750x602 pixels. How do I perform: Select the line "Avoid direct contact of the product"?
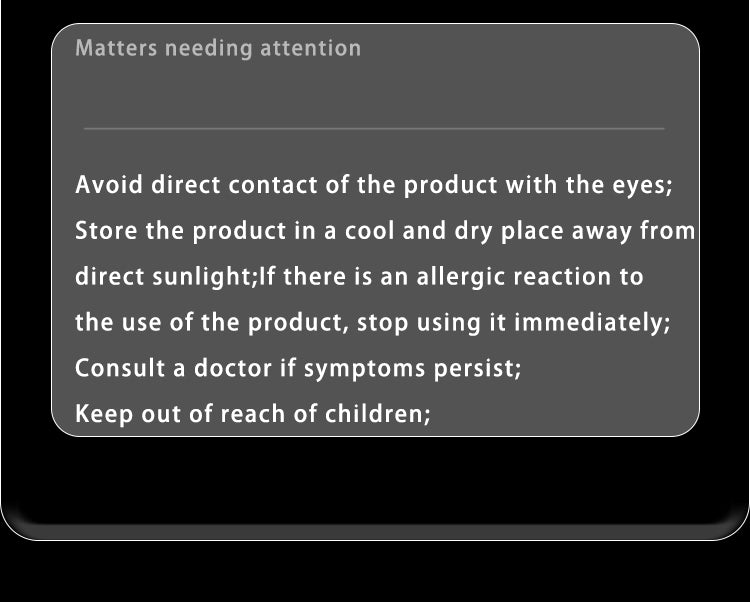(286, 185)
